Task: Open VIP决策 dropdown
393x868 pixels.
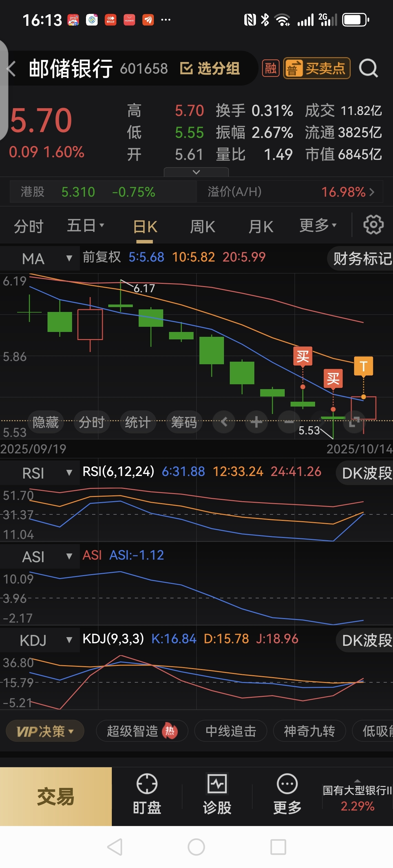Action: pyautogui.click(x=45, y=731)
